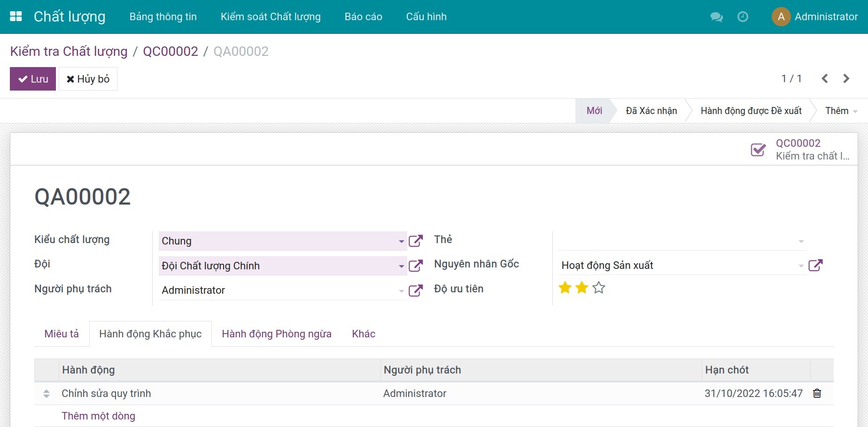Switch to Hành động Phòng ngừa tab
Image resolution: width=868 pixels, height=427 pixels.
point(276,334)
